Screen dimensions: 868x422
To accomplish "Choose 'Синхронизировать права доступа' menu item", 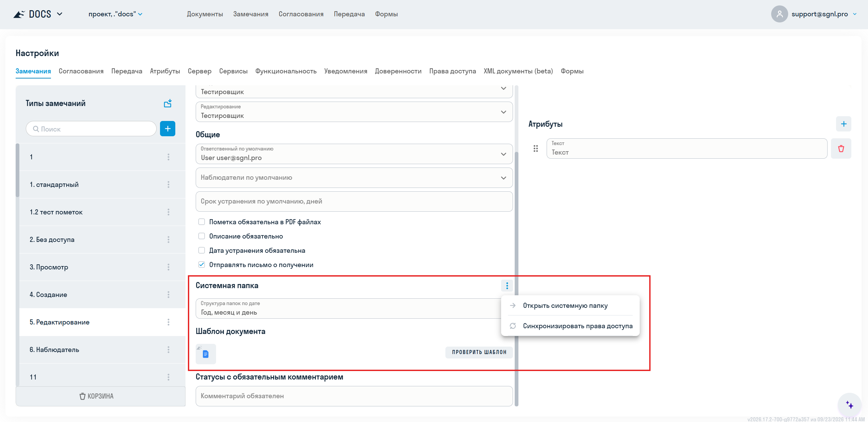I will tap(570, 326).
